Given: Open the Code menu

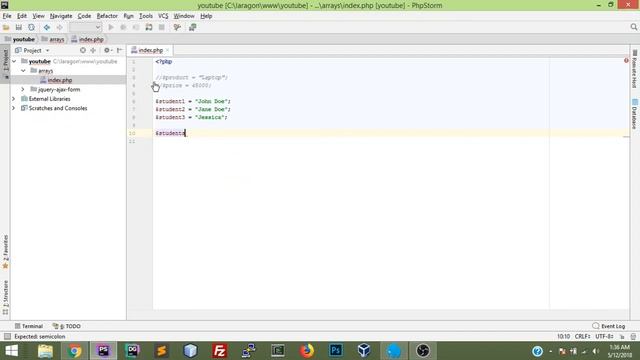Looking at the screenshot, I should (x=84, y=16).
